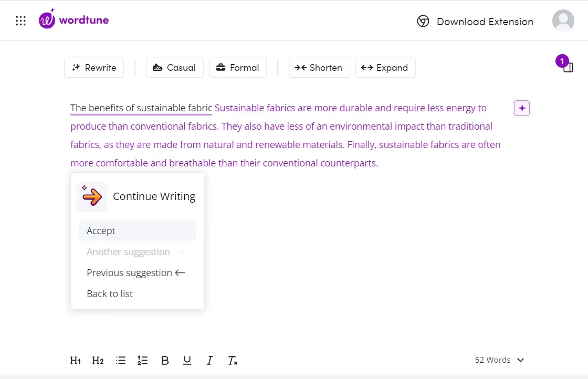Choose Another suggestion
The height and width of the screenshot is (379, 588).
click(x=137, y=251)
